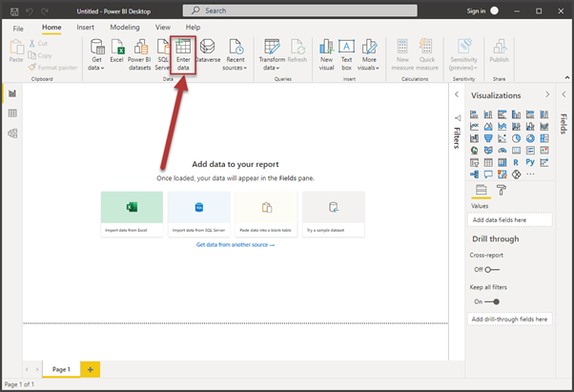Get more visuals via the ellipsis

[530, 175]
